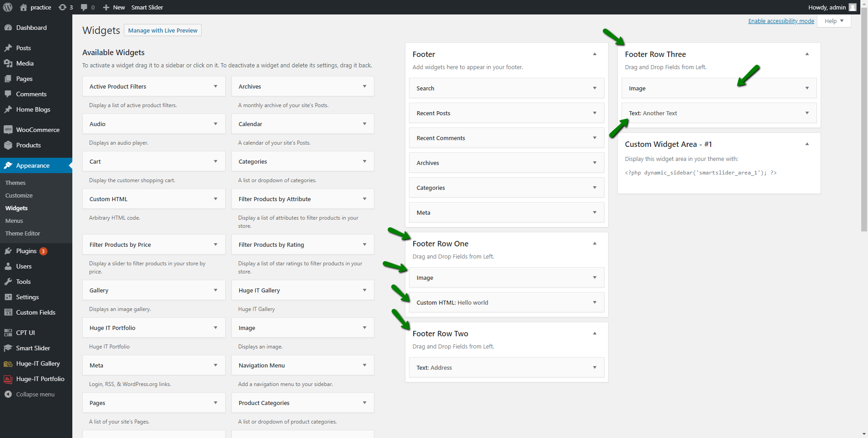This screenshot has height=438, width=868.
Task: Go to the Customize submenu item
Action: (19, 195)
